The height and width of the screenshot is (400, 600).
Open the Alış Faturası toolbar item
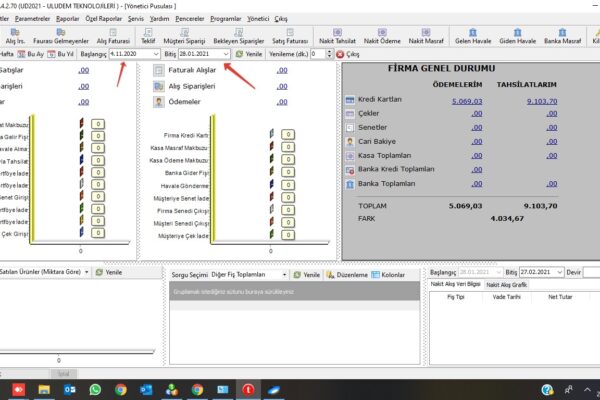113,34
